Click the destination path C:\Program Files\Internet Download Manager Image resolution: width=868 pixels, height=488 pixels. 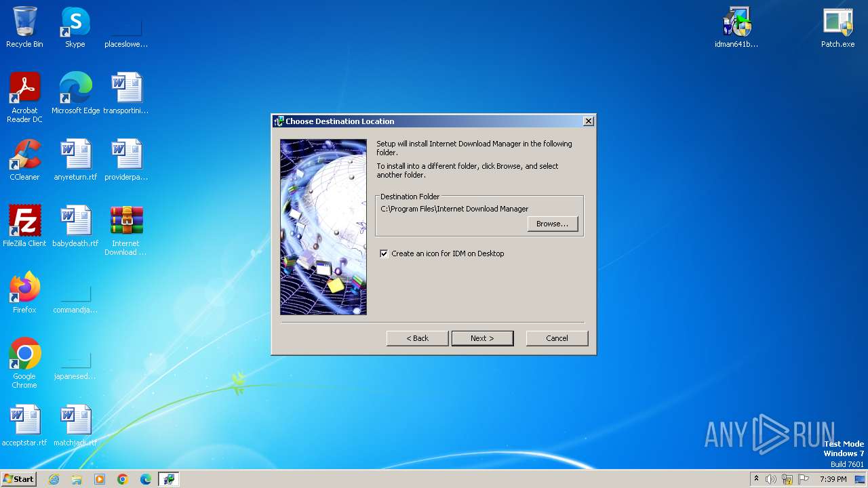click(454, 209)
